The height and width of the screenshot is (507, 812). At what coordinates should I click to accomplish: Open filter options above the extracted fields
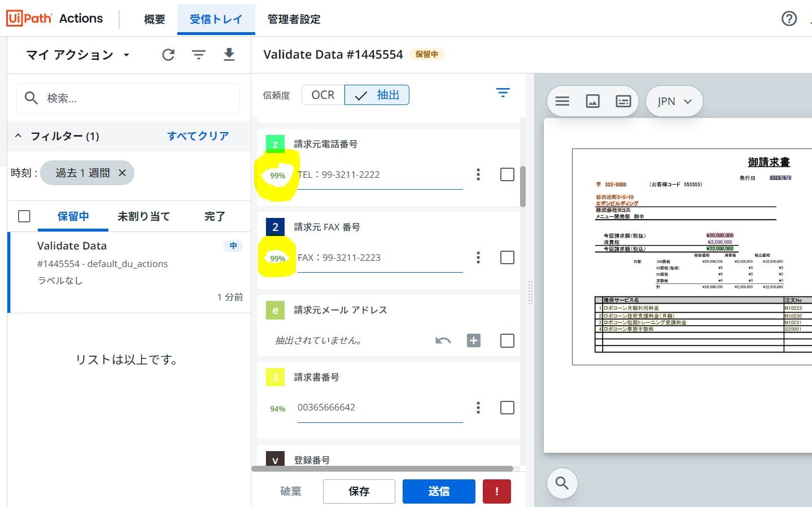503,92
